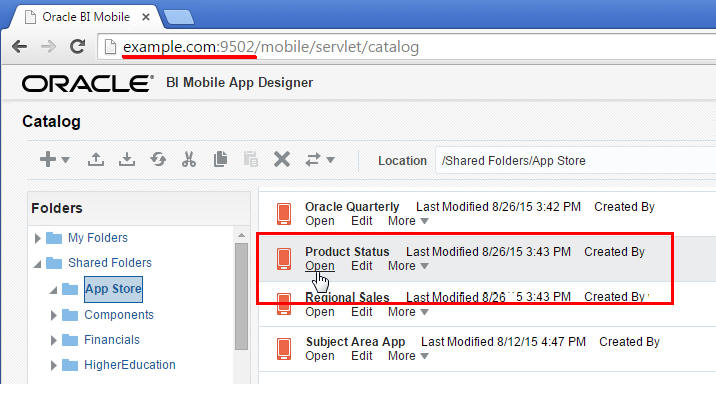Click the Product Status app icon
716x408 pixels.
click(x=284, y=259)
